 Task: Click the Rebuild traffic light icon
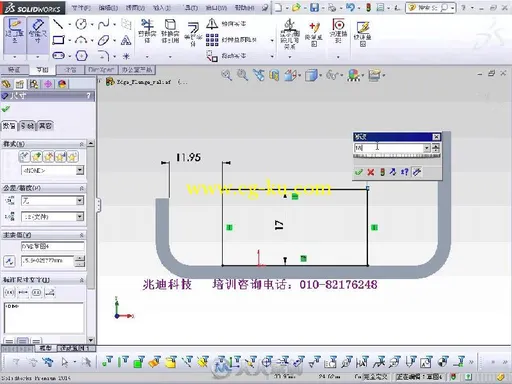[x=369, y=7]
